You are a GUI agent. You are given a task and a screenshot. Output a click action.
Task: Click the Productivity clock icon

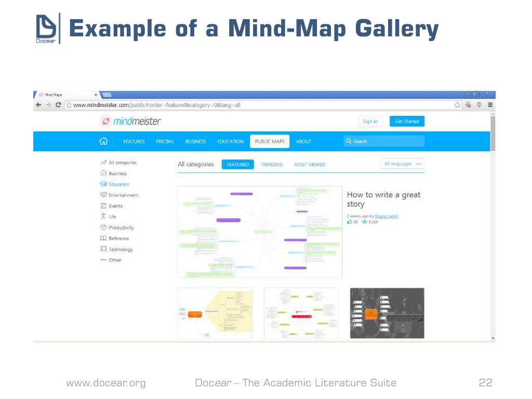point(103,228)
